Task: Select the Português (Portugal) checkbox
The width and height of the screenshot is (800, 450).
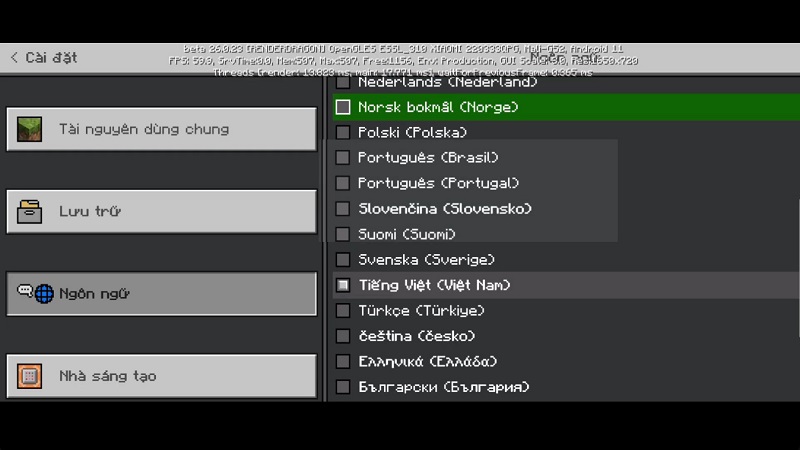Action: coord(343,183)
